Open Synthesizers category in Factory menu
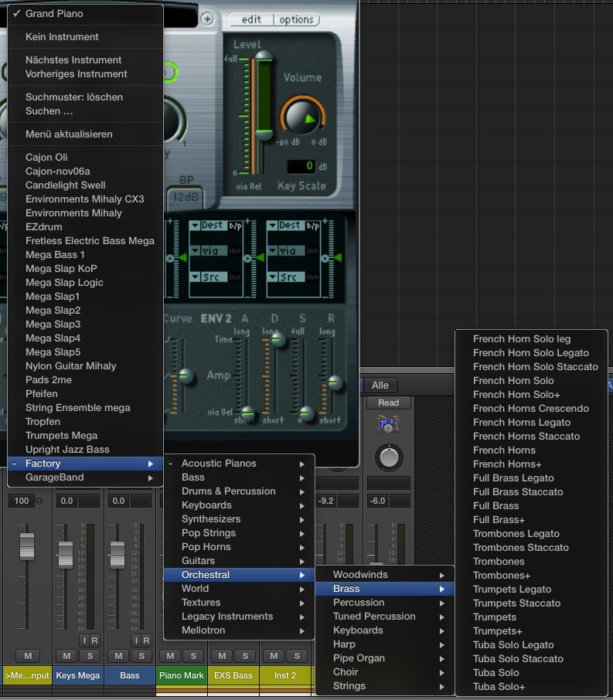Viewport: 613px width, 700px height. click(240, 518)
